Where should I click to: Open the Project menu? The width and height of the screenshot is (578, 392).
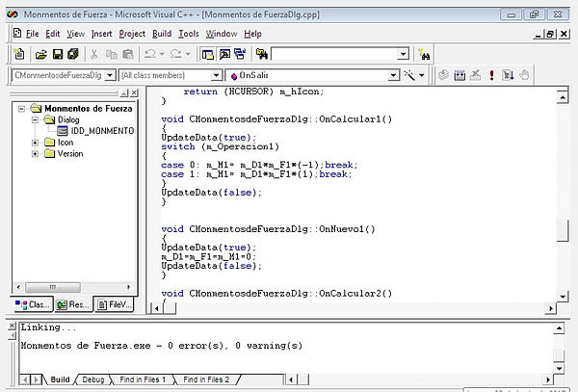click(132, 34)
